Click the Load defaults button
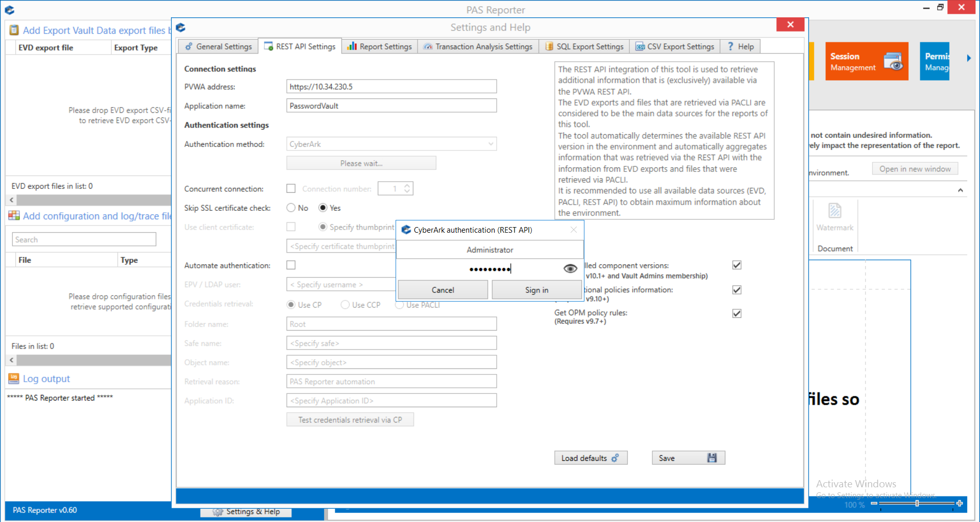The width and height of the screenshot is (980, 522). click(591, 458)
